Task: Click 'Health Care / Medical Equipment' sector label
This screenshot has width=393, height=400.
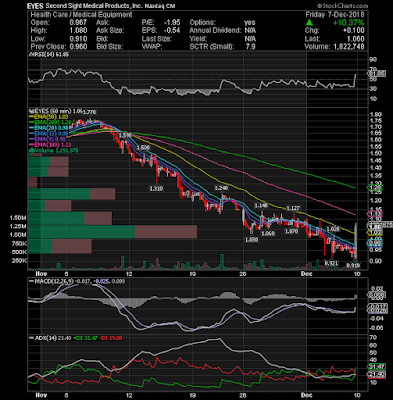Action: [81, 15]
